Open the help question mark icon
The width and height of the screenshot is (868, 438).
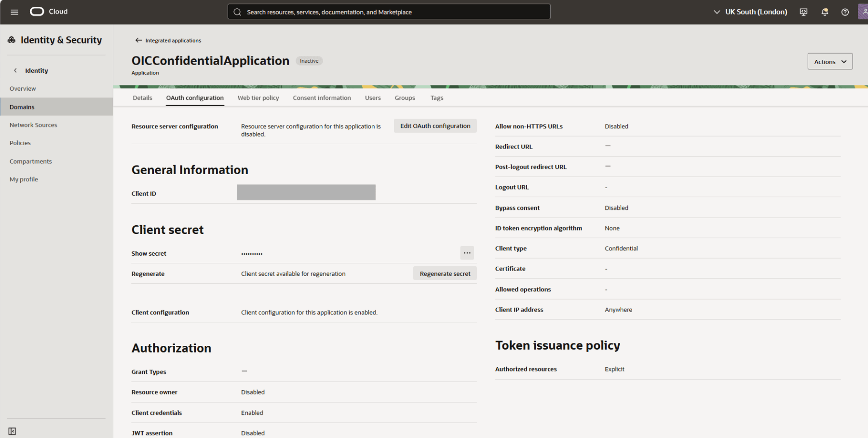(845, 12)
